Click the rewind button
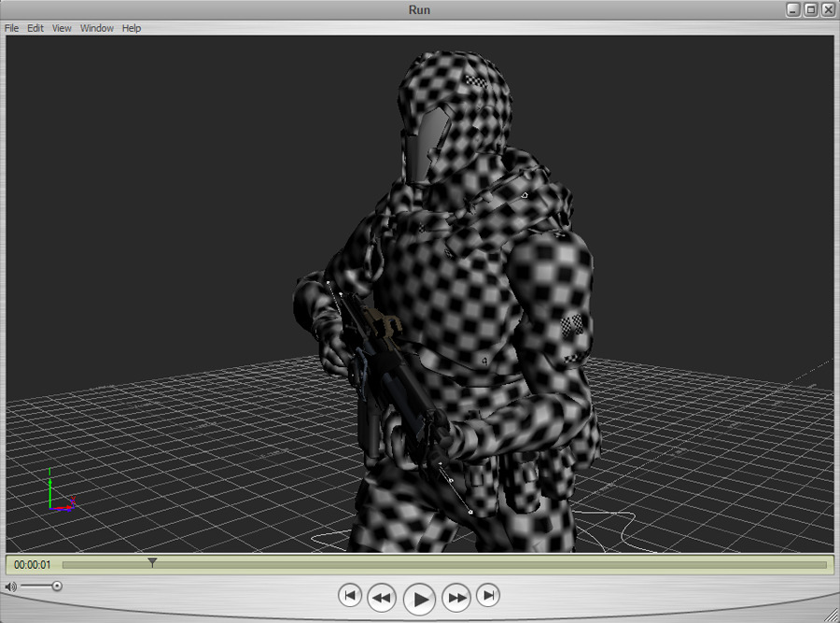Image resolution: width=840 pixels, height=623 pixels. [382, 597]
